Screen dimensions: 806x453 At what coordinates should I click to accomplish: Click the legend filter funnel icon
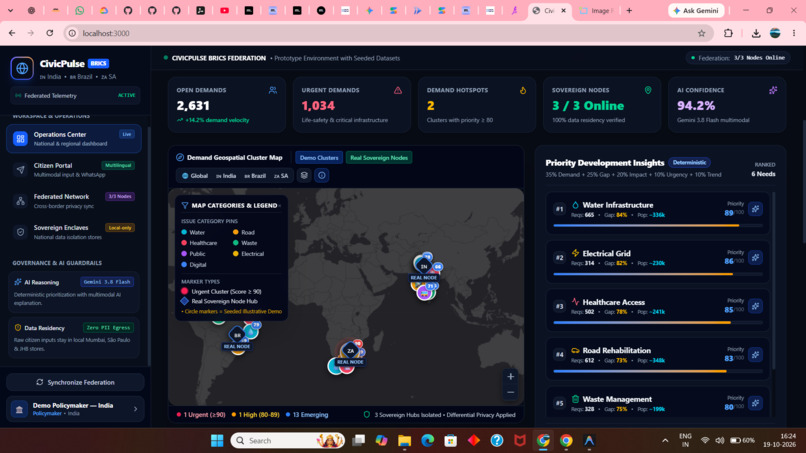[185, 205]
